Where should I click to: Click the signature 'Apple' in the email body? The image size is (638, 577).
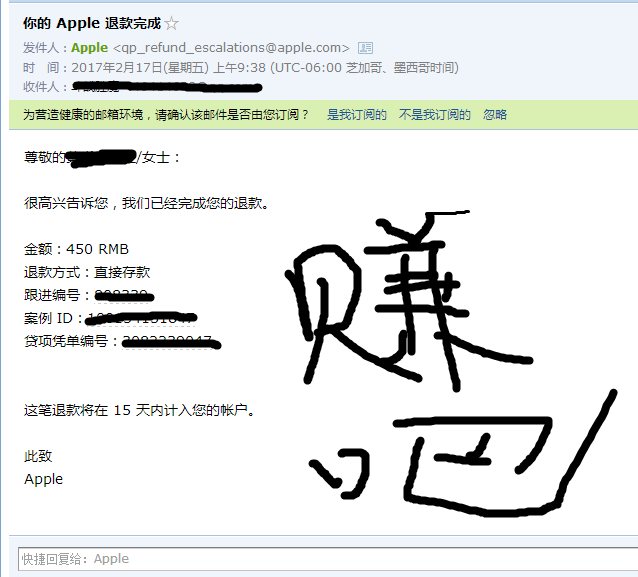pos(44,479)
